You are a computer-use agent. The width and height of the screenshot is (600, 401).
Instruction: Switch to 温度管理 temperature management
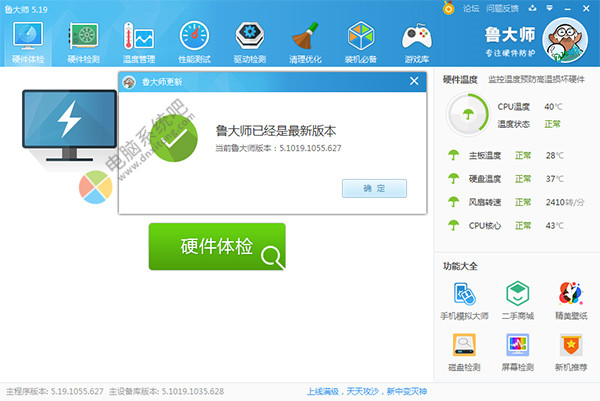pyautogui.click(x=138, y=42)
